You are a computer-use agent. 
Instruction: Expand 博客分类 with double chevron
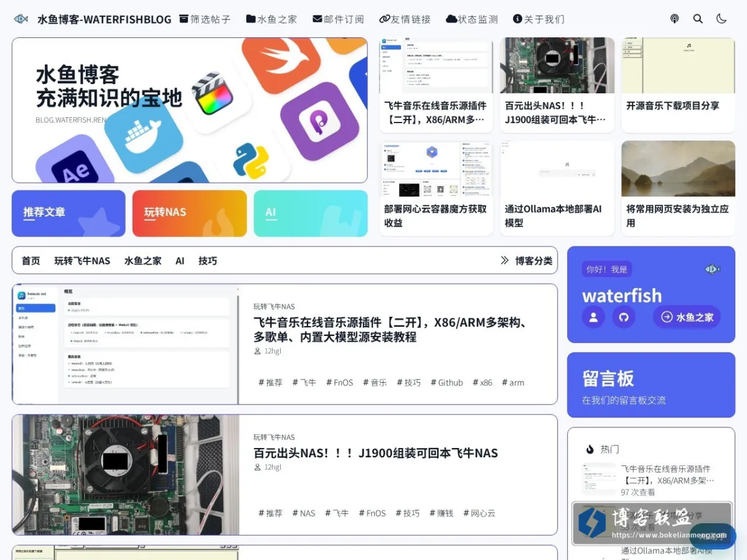tap(527, 261)
